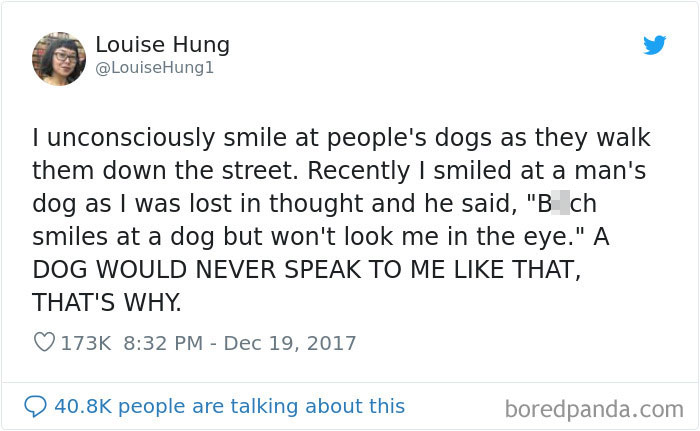Image resolution: width=700 pixels, height=431 pixels.
Task: Open '40.8K people are talking about this'
Action: click(x=229, y=406)
